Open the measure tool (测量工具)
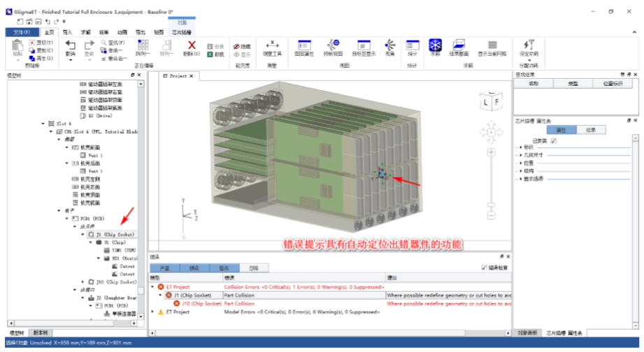The image size is (644, 352). pos(272,47)
